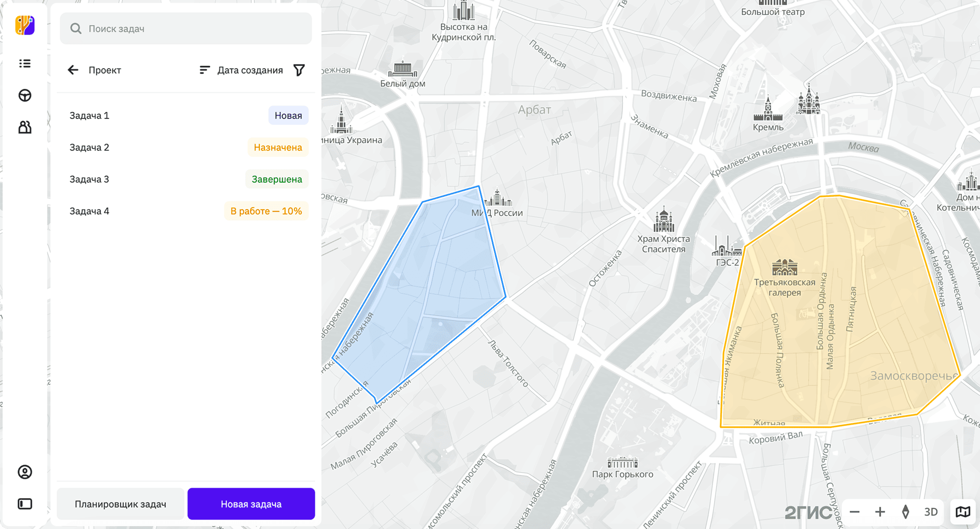
Task: Open Планировщик задач
Action: (x=120, y=504)
